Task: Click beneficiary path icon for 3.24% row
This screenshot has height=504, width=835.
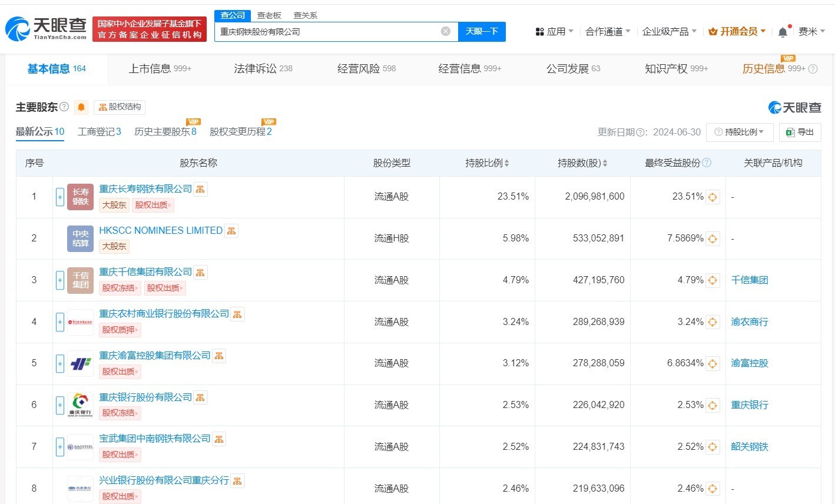Action: click(x=713, y=322)
